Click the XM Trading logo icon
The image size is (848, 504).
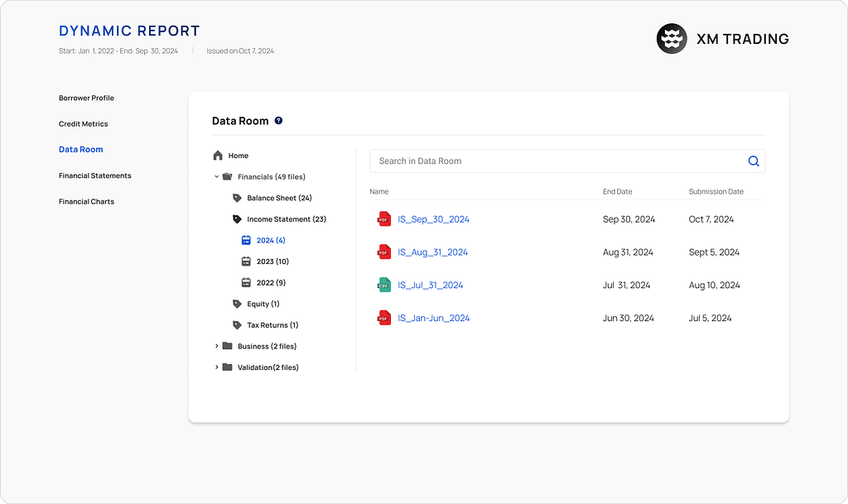coord(672,38)
